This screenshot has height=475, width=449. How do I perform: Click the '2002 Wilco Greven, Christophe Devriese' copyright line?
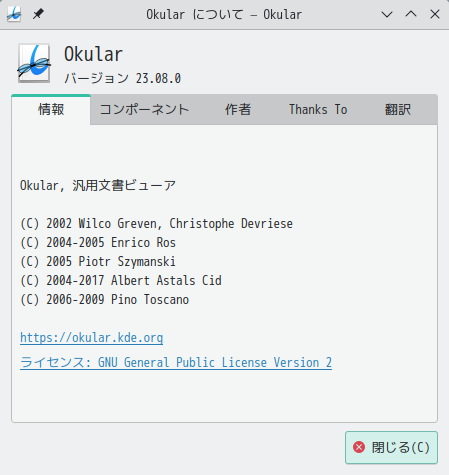[156, 224]
